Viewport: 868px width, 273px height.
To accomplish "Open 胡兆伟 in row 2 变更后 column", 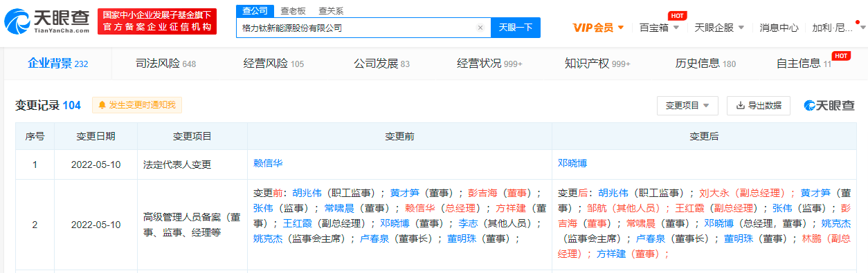I will coord(613,193).
